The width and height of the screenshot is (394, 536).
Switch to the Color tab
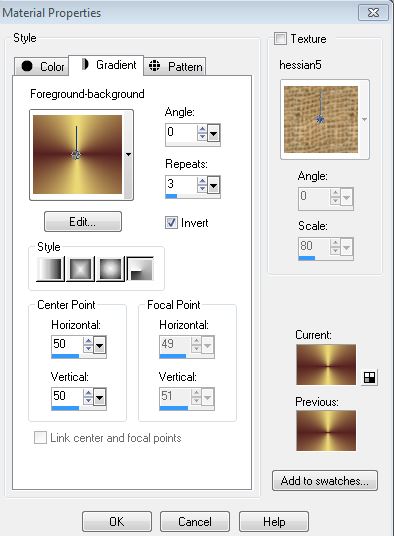[x=42, y=66]
